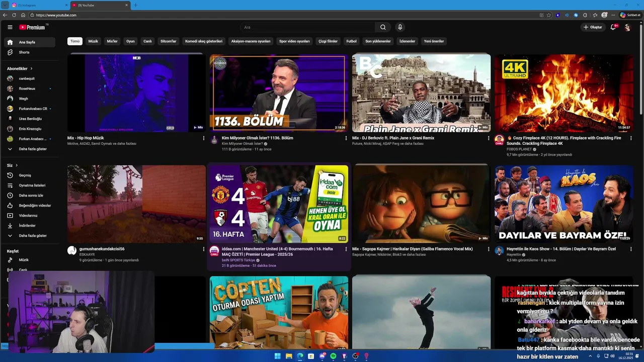Open options menu for Hayrettin ile Kaos Show video
644x362 pixels.
(x=631, y=249)
